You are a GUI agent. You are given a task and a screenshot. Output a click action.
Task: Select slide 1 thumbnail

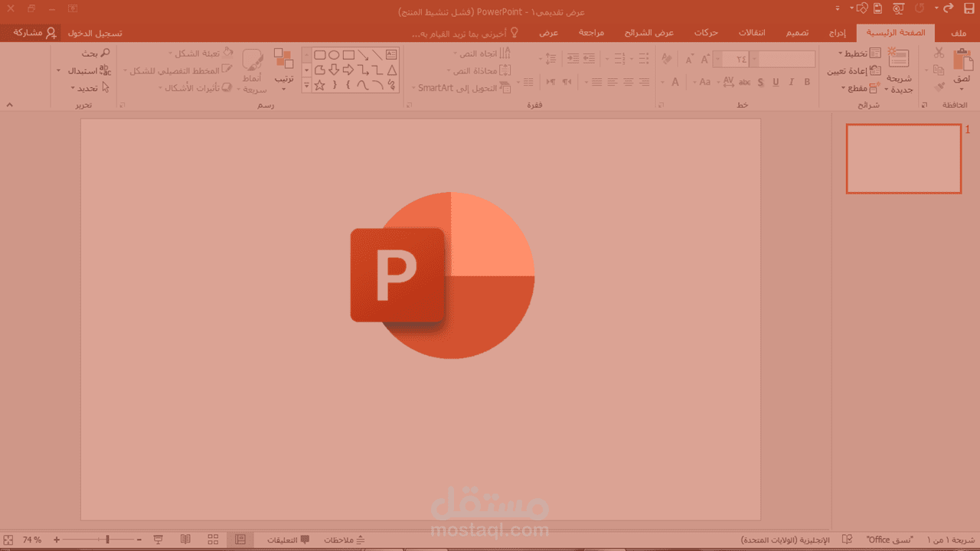pyautogui.click(x=903, y=158)
